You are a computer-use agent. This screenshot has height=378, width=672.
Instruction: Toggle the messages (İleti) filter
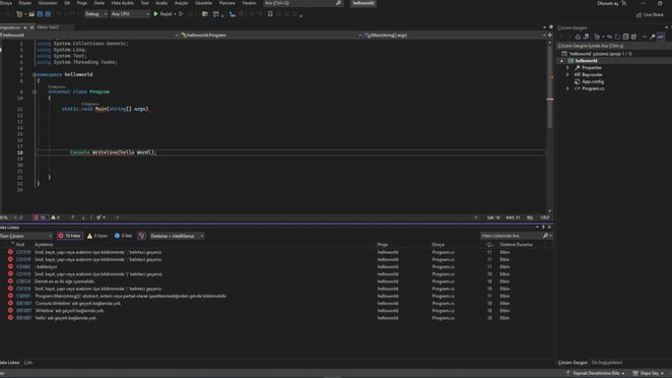tap(124, 236)
